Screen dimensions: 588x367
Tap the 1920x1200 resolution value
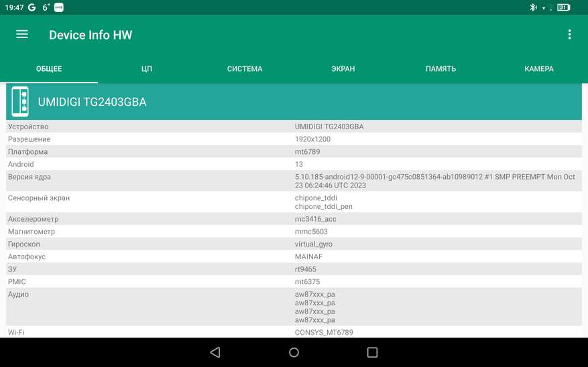point(312,139)
